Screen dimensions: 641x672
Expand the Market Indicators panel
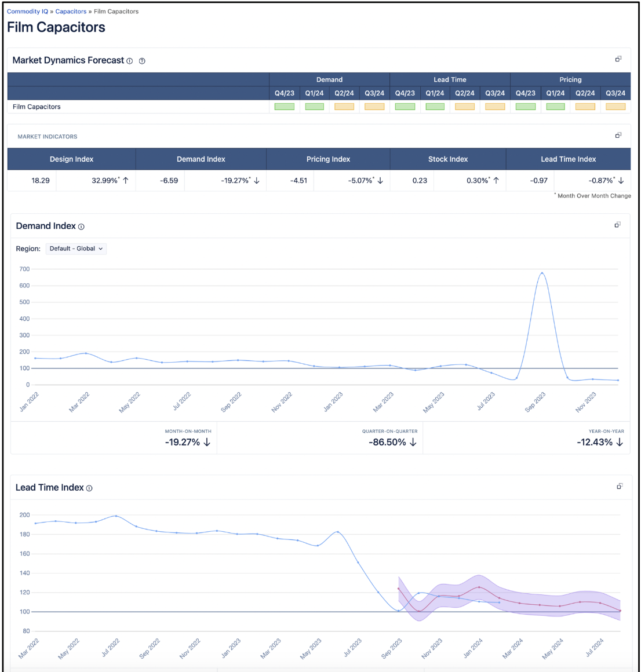coord(618,136)
